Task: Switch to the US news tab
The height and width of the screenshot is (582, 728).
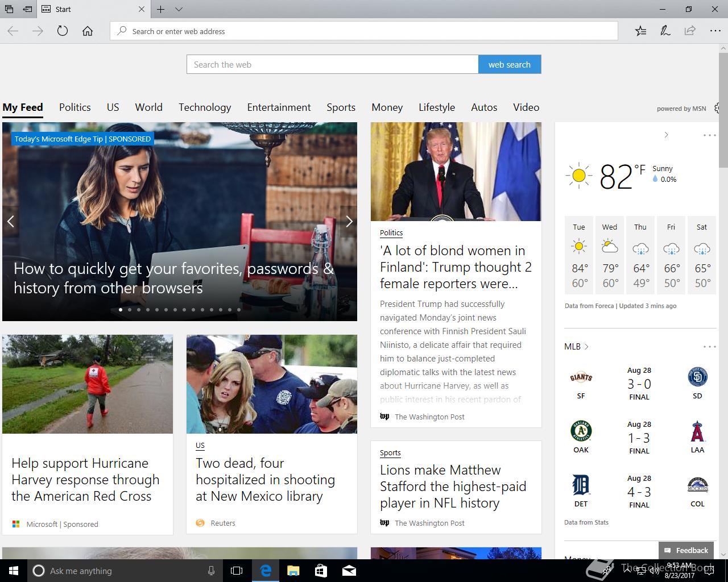Action: [x=113, y=107]
